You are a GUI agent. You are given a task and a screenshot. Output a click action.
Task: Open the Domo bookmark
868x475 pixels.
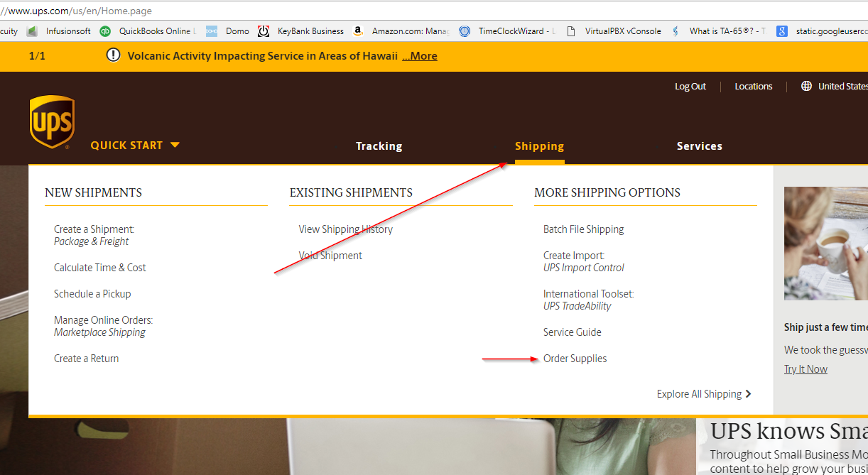pyautogui.click(x=227, y=31)
